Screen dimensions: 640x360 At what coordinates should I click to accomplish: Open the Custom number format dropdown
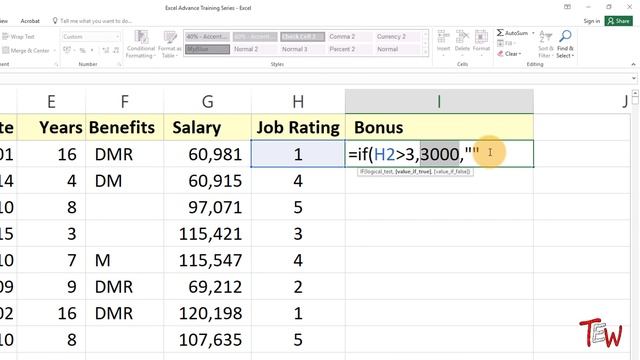[118, 37]
